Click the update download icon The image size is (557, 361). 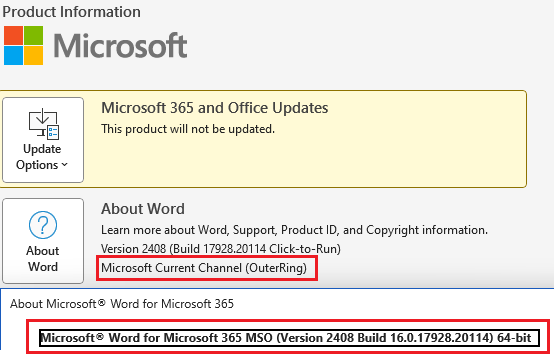point(44,124)
